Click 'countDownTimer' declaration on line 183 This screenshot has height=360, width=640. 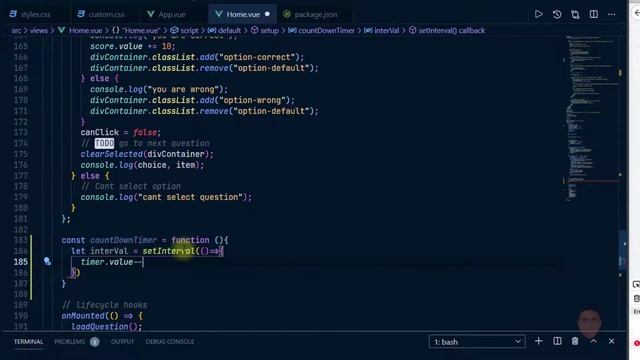(x=123, y=240)
